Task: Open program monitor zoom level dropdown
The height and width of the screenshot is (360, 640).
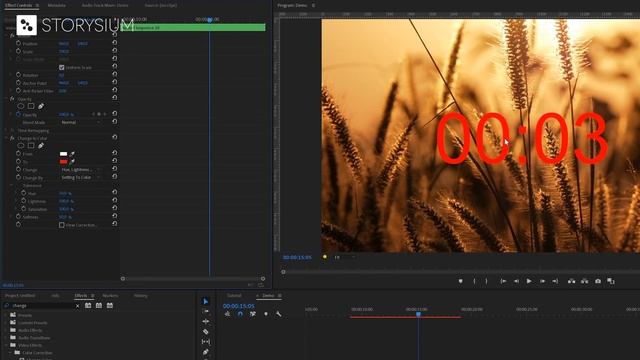Action: coord(344,257)
